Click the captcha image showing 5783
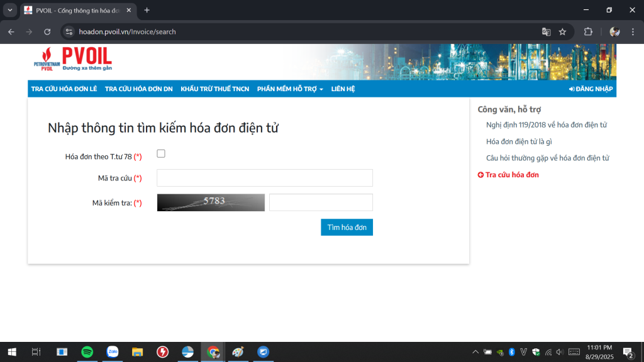The height and width of the screenshot is (362, 644). click(x=211, y=202)
